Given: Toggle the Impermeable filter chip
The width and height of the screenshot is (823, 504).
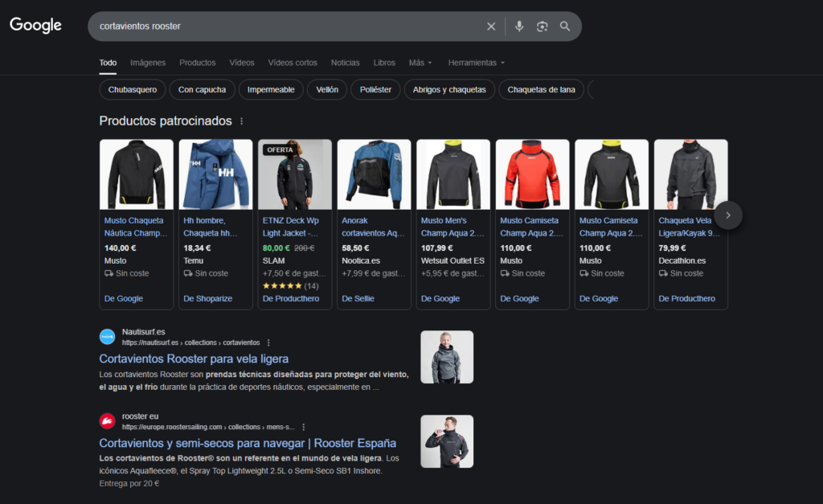Looking at the screenshot, I should [x=271, y=90].
